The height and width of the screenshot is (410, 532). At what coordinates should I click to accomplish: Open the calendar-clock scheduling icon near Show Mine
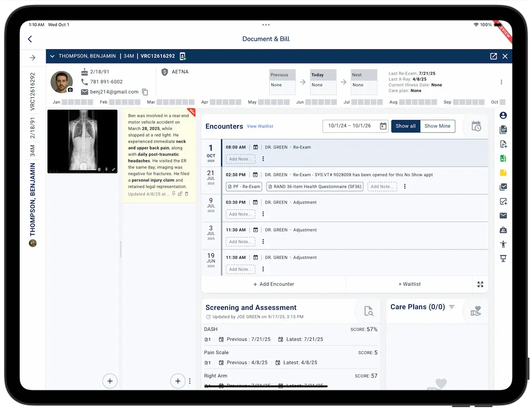pos(476,126)
